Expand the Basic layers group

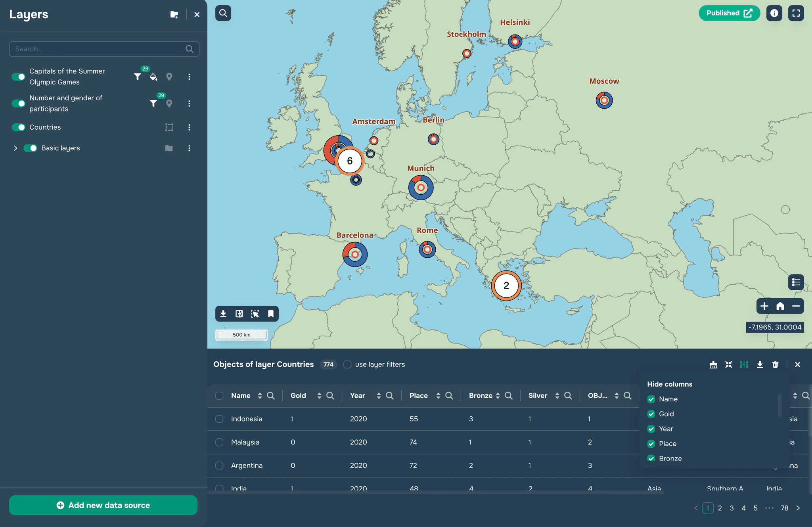tap(15, 148)
